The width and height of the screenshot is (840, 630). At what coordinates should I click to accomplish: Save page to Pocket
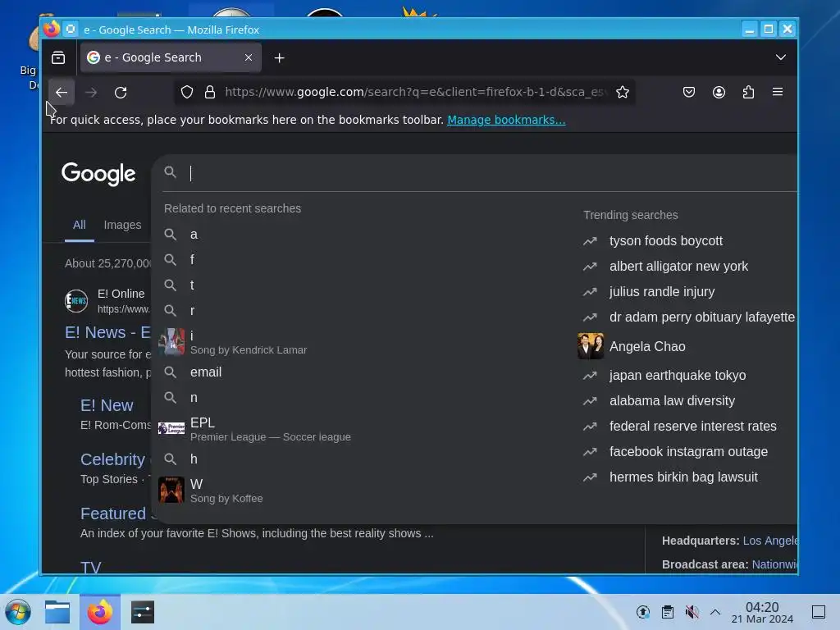tap(689, 92)
